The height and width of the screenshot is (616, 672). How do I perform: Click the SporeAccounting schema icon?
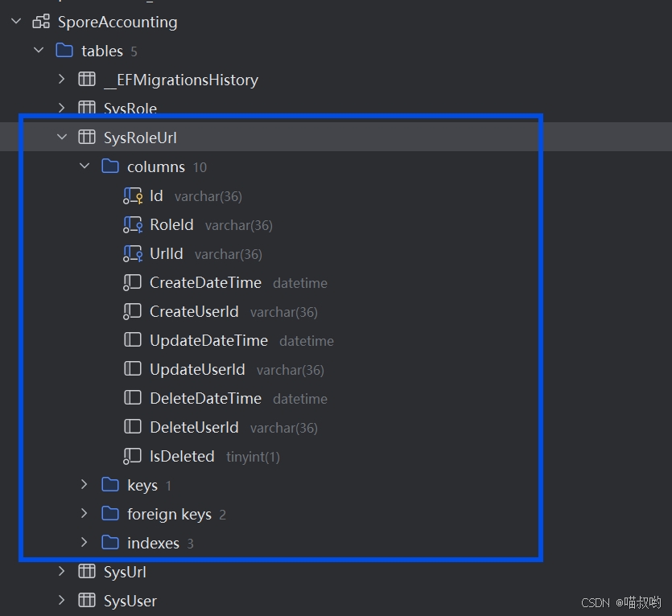[41, 22]
